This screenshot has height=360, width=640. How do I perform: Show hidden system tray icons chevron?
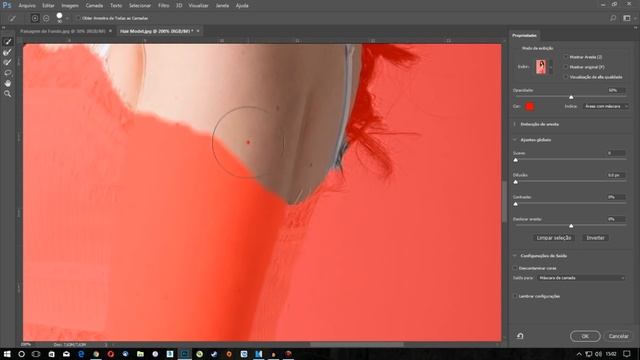tap(579, 354)
